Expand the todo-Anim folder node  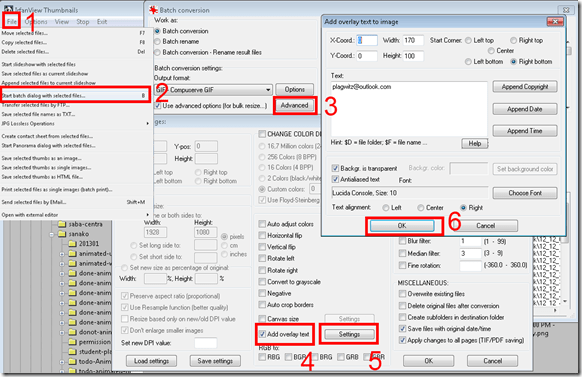click(x=62, y=362)
